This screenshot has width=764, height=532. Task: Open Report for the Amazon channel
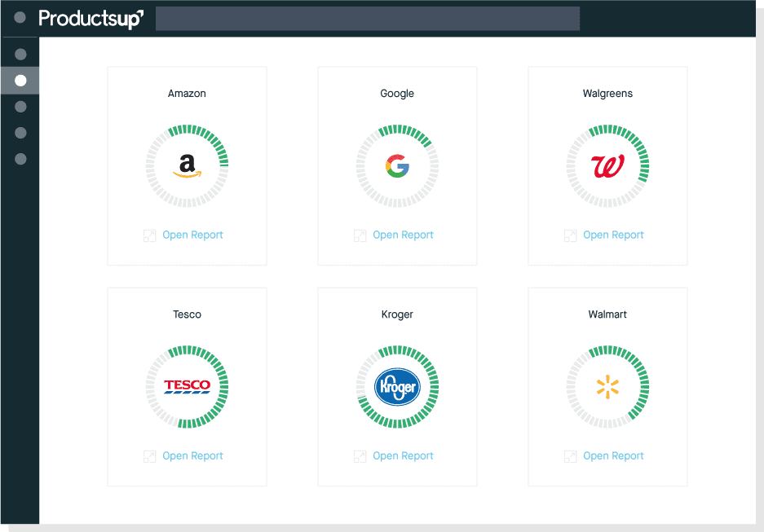(x=192, y=235)
